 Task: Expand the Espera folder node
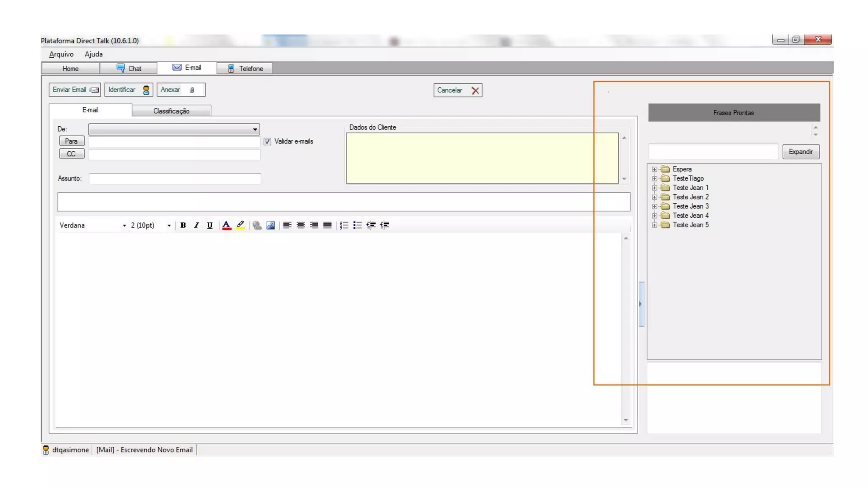654,169
